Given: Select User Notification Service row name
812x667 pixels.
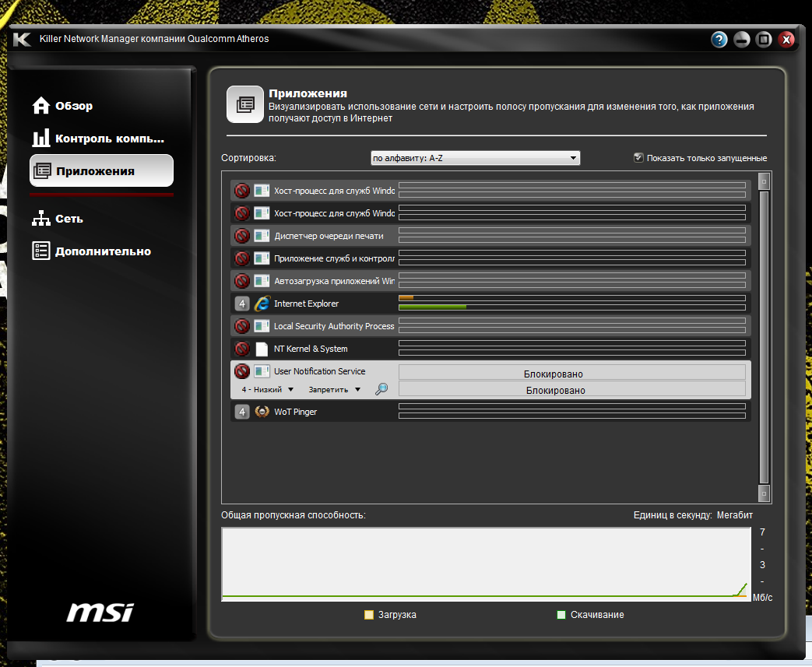Looking at the screenshot, I should click(319, 371).
